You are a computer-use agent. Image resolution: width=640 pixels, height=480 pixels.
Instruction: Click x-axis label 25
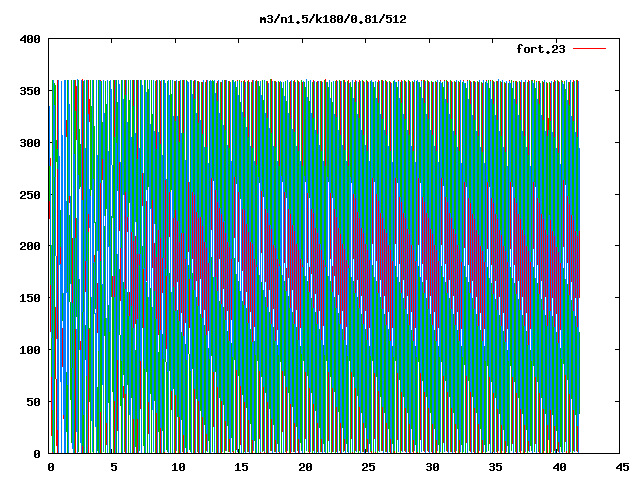point(368,467)
